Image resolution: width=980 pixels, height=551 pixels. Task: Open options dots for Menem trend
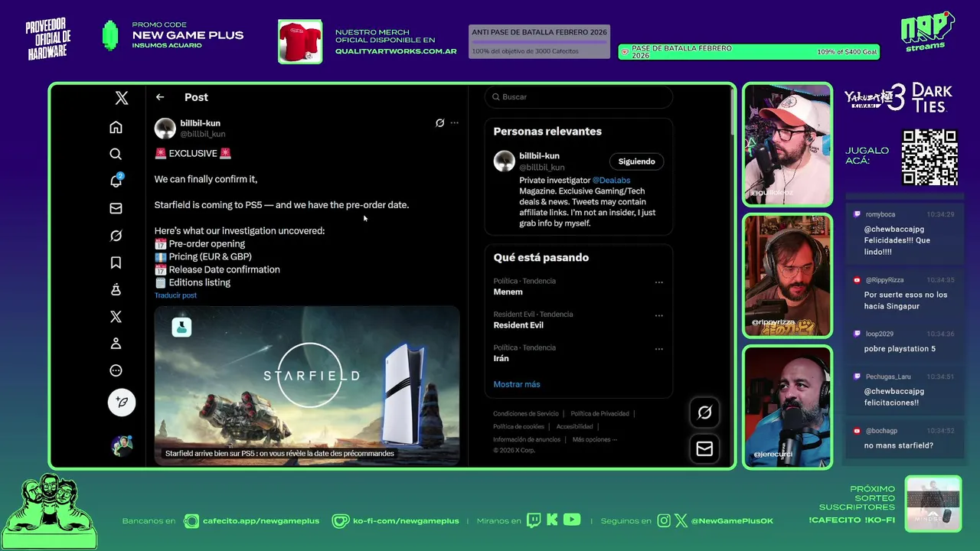(658, 282)
